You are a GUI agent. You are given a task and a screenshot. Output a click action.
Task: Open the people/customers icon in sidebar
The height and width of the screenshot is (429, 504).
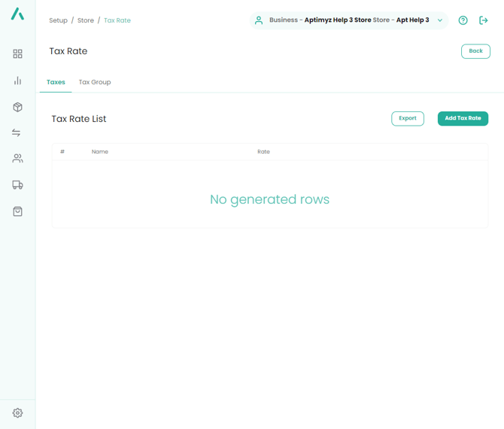[x=17, y=159]
